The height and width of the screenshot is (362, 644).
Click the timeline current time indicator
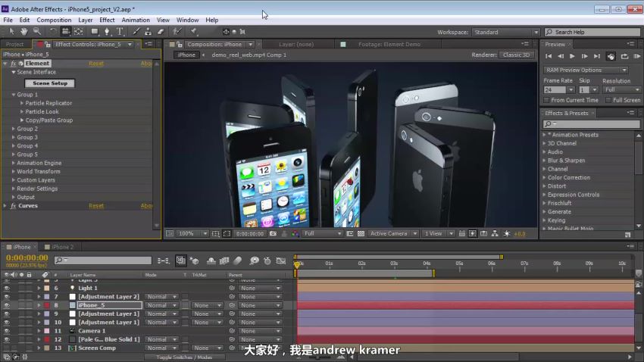(296, 266)
